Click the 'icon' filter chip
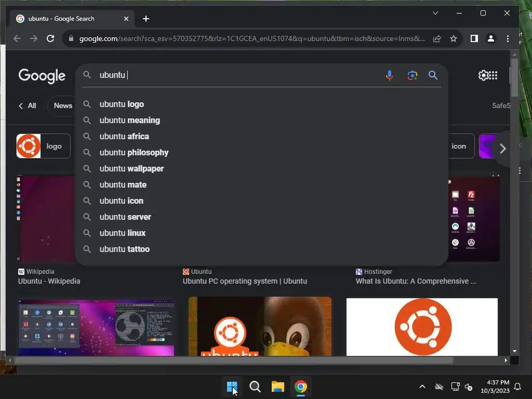 pyautogui.click(x=461, y=146)
